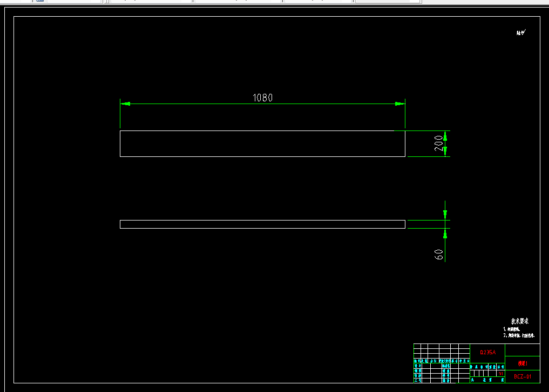Select the upper front-view rectangle's edge

(x=262, y=131)
